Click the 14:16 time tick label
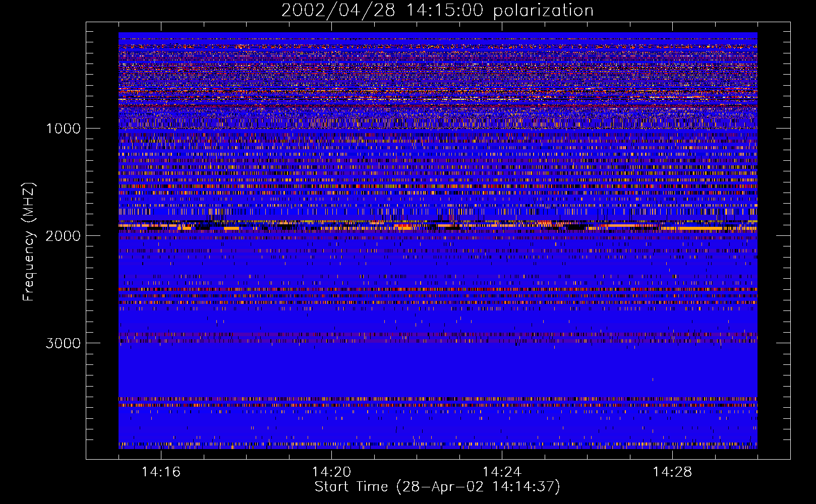This screenshot has width=816, height=504. 161,472
